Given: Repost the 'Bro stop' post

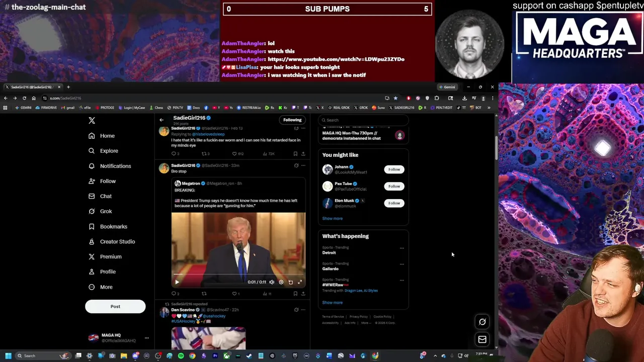Looking at the screenshot, I should (204, 294).
